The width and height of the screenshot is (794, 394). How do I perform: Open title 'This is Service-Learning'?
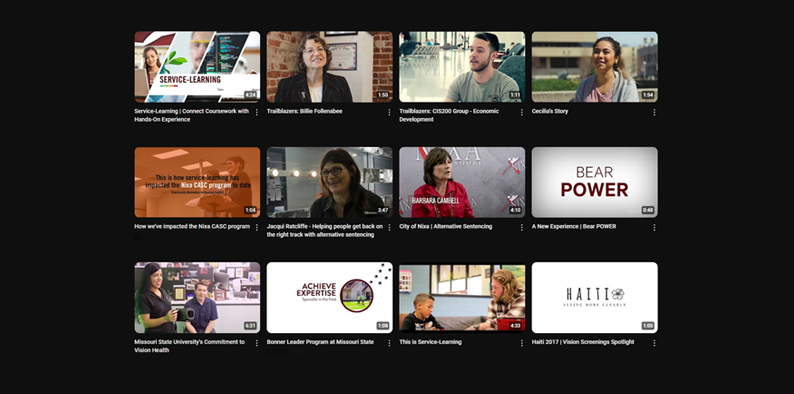click(430, 342)
